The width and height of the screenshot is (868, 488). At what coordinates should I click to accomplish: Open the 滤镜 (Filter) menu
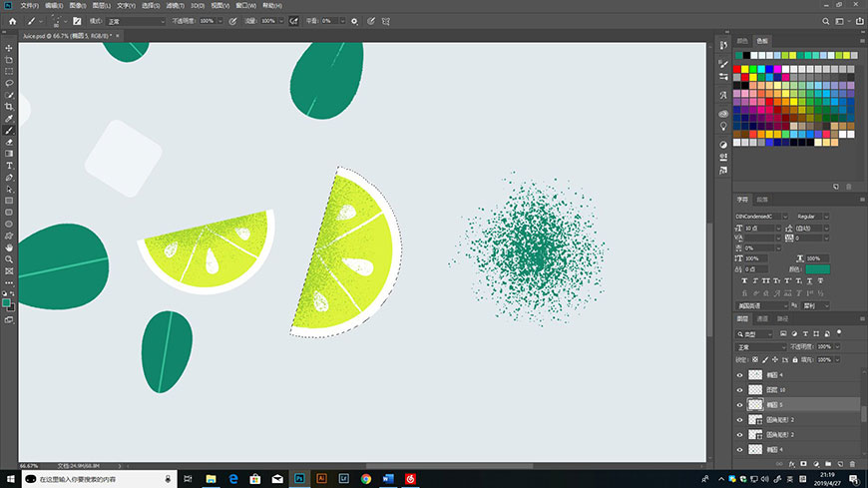(x=174, y=5)
